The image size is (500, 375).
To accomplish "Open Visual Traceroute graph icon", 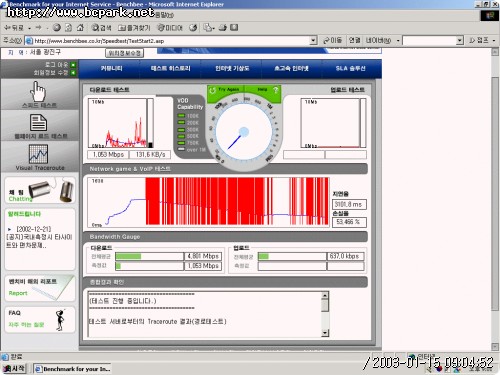I will click(x=38, y=154).
